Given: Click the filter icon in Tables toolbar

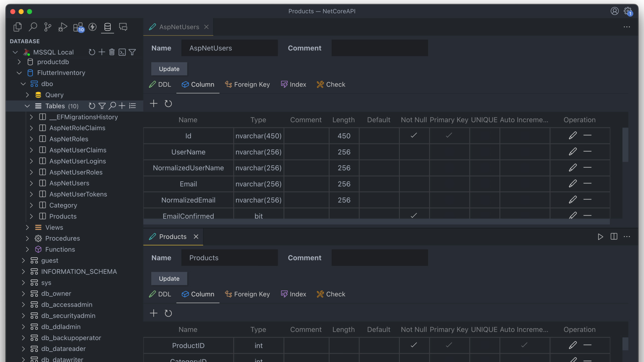Looking at the screenshot, I should tap(101, 106).
